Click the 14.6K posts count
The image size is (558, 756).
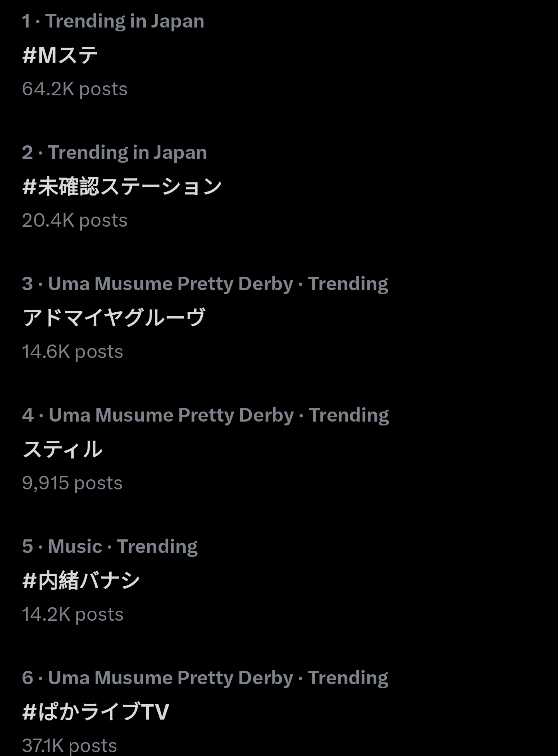click(72, 352)
